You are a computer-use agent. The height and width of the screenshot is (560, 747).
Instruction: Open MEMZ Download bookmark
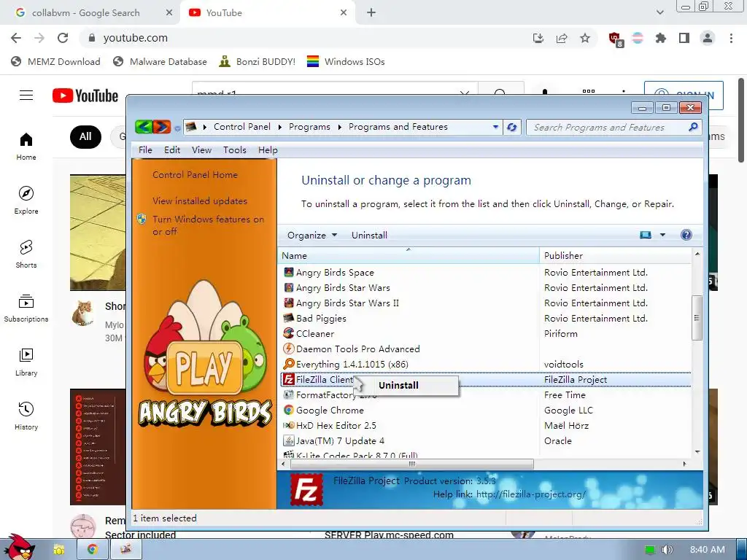[55, 61]
